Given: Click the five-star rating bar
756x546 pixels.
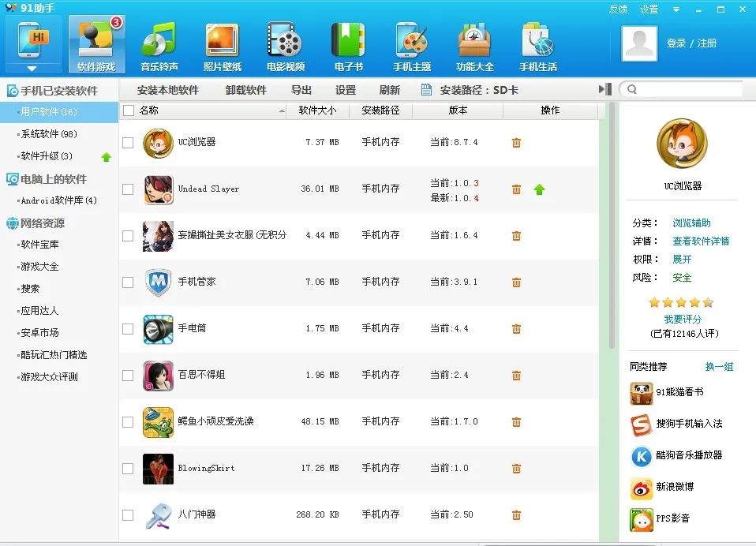Looking at the screenshot, I should pos(681,303).
